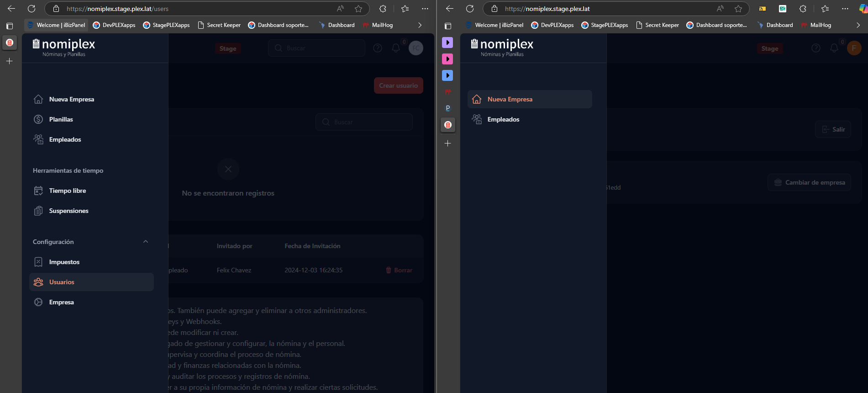
Task: Toggle tab actions icon in left browser
Action: coord(10,26)
